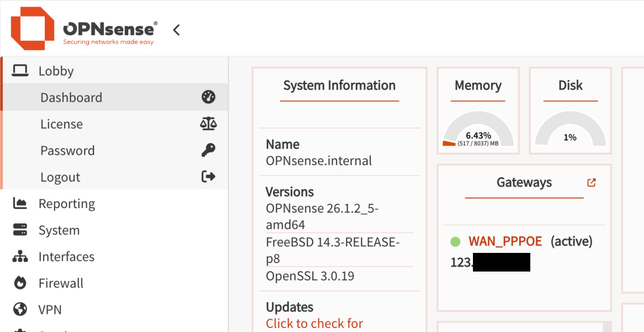Click the Interfaces network icon

[20, 256]
